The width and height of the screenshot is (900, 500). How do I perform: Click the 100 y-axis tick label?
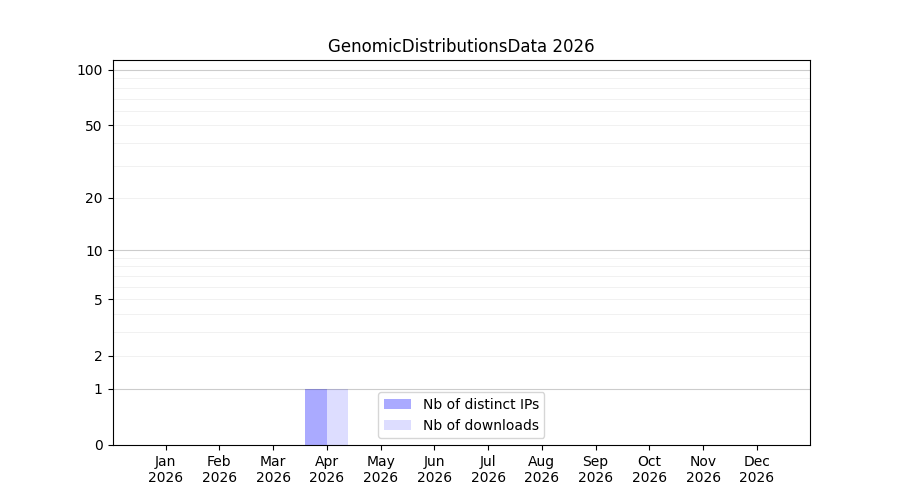[90, 71]
